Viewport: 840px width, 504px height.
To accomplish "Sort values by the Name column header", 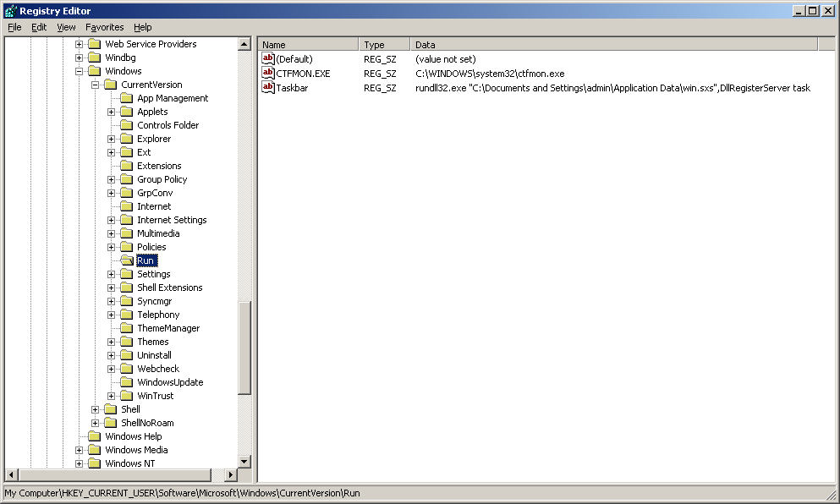I will [308, 45].
